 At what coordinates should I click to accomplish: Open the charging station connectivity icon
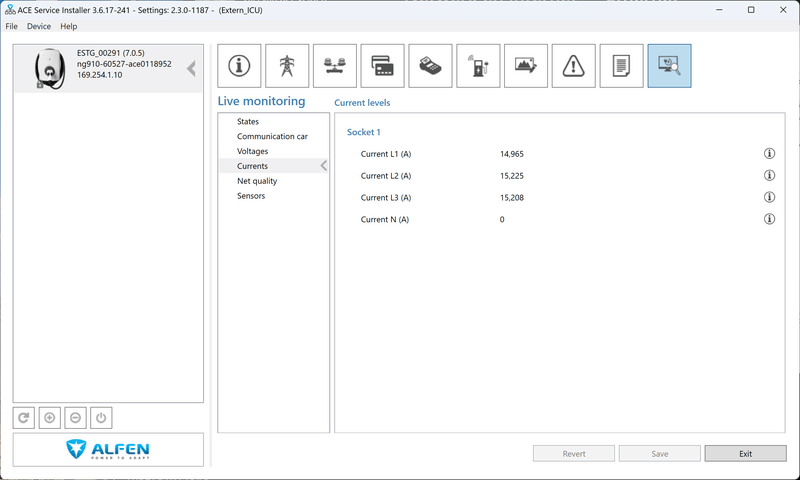pyautogui.click(x=478, y=66)
